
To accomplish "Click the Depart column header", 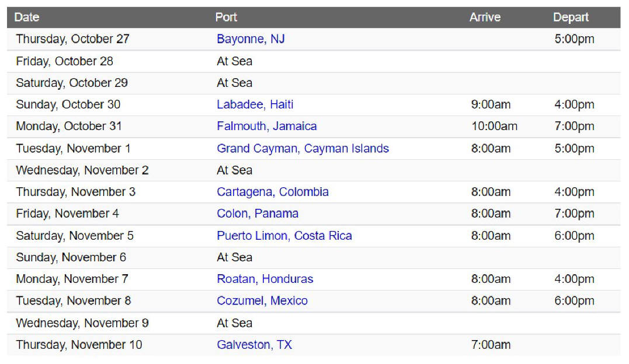I will (x=571, y=17).
